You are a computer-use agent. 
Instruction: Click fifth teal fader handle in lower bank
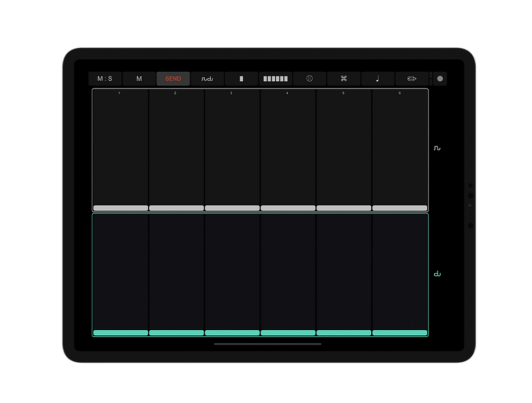coord(344,333)
